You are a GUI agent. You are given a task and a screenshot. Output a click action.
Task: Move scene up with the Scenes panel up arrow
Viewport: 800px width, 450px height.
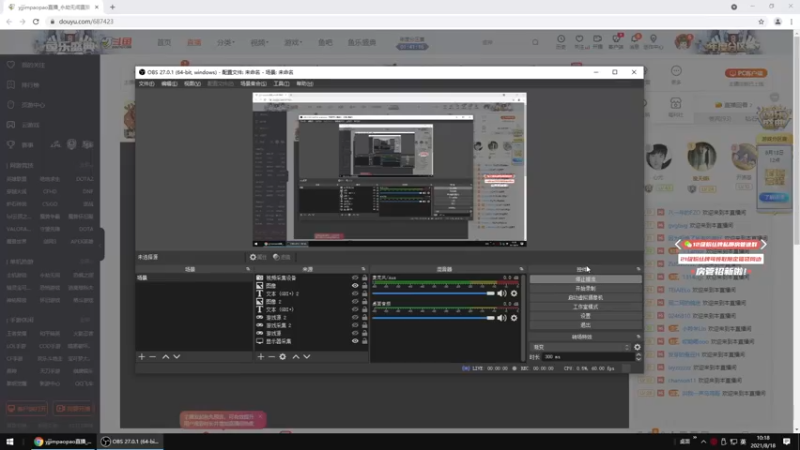point(165,357)
